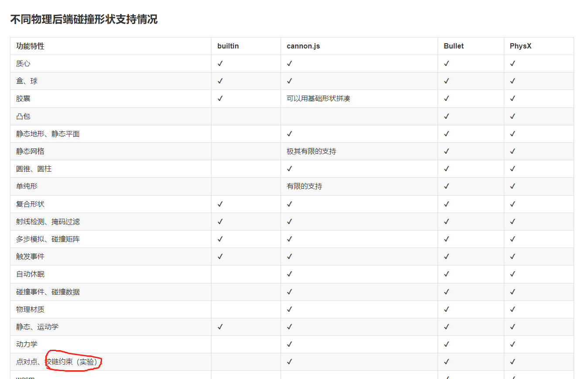Click the builtin column header
The height and width of the screenshot is (379, 588).
pos(228,46)
